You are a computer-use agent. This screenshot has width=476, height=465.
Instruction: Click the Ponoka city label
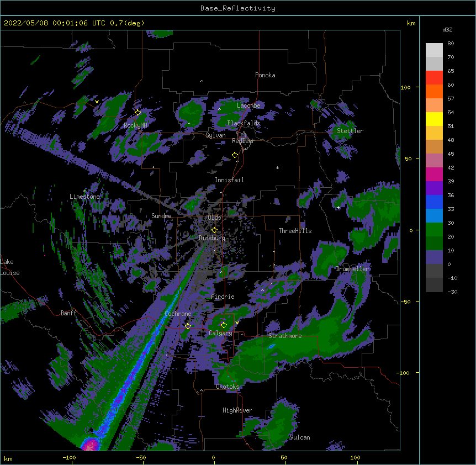click(265, 75)
